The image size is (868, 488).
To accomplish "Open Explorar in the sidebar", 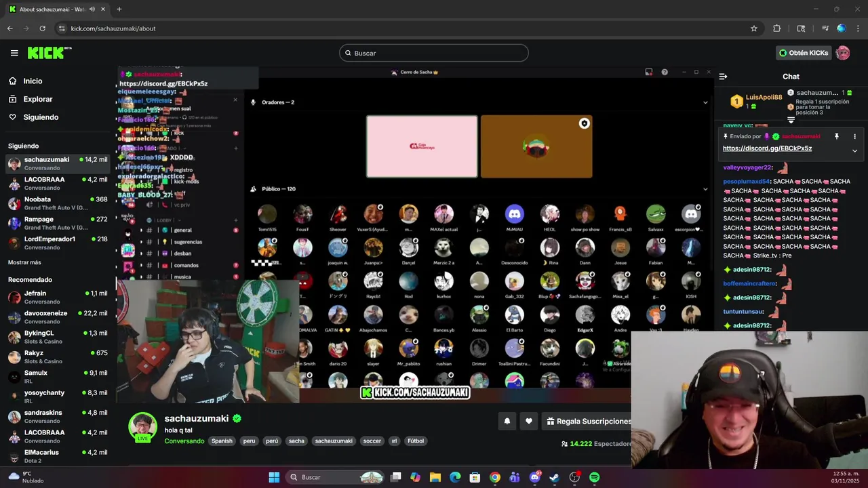I will [38, 99].
